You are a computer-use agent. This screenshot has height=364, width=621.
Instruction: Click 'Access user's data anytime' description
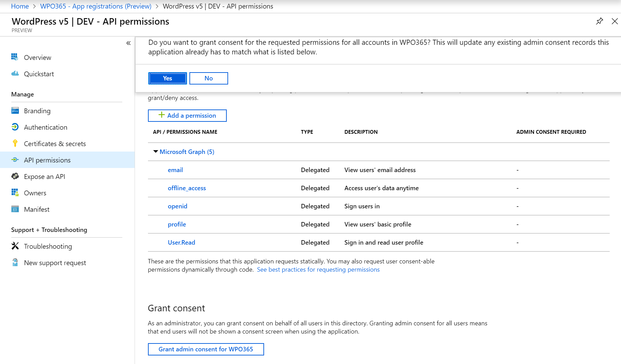tap(382, 188)
